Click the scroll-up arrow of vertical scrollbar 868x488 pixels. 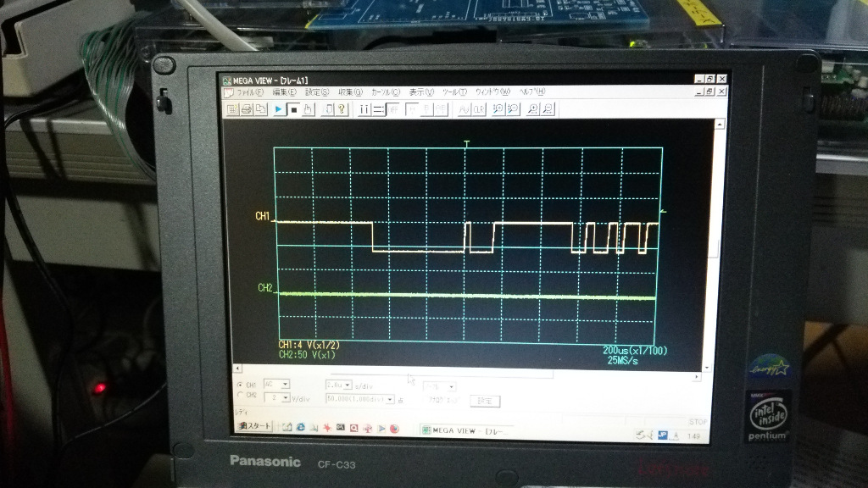point(719,125)
